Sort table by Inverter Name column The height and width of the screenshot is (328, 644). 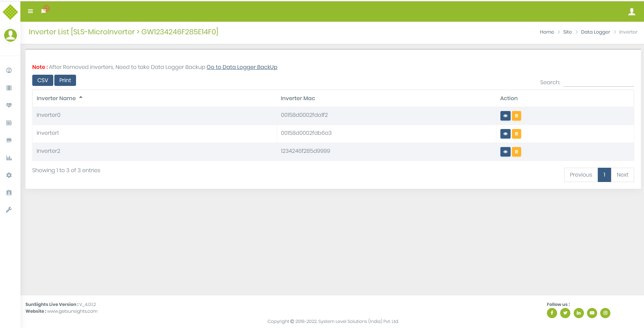[56, 98]
